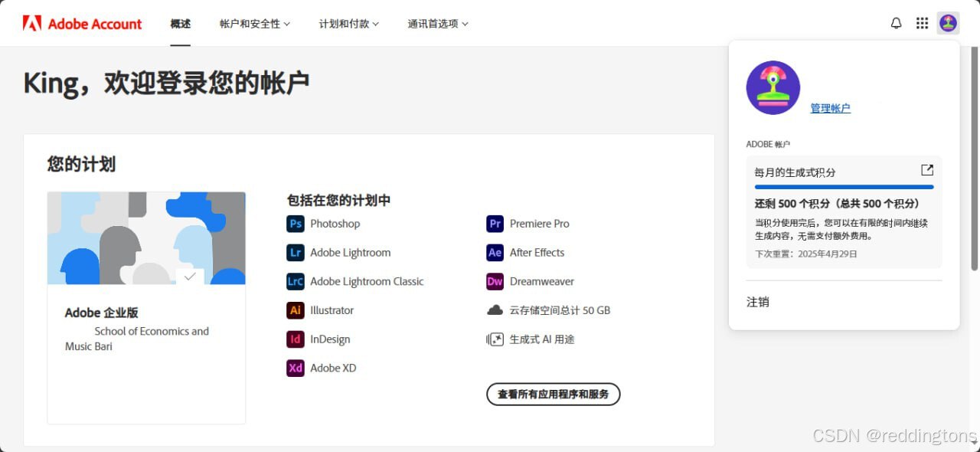
Task: Click School of Economics and Music Bari text
Action: pyautogui.click(x=137, y=339)
